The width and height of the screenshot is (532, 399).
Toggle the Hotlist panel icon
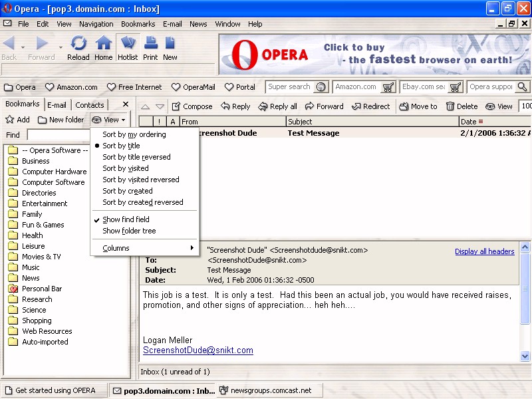point(128,43)
